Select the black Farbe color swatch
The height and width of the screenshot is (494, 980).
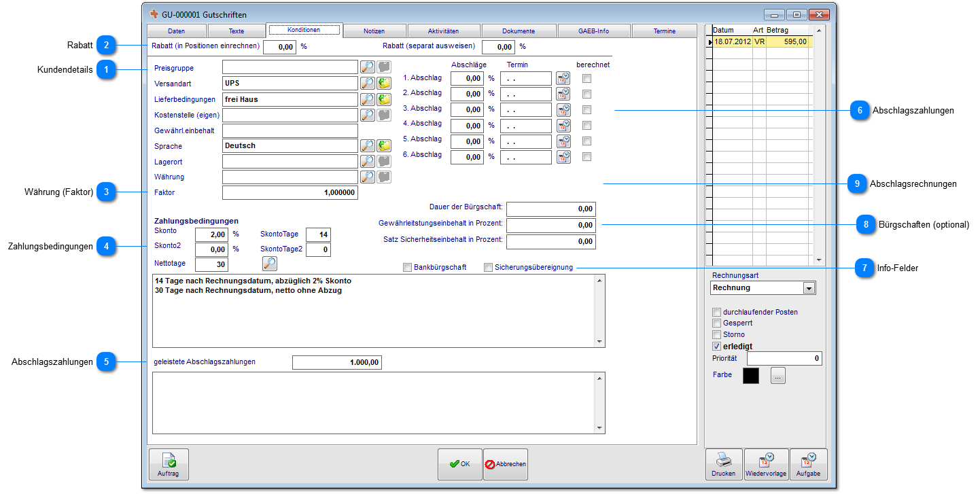tap(751, 375)
